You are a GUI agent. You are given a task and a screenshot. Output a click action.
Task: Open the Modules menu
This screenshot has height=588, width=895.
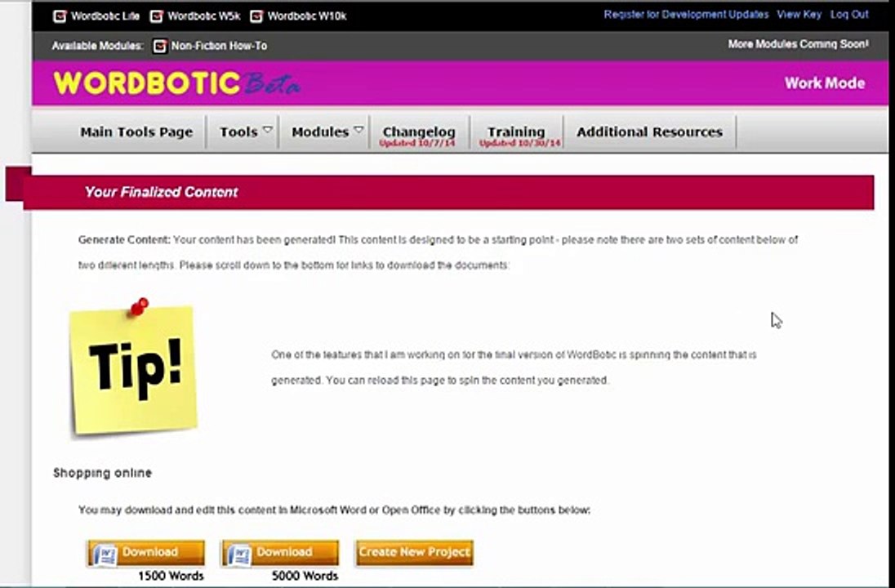coord(320,131)
